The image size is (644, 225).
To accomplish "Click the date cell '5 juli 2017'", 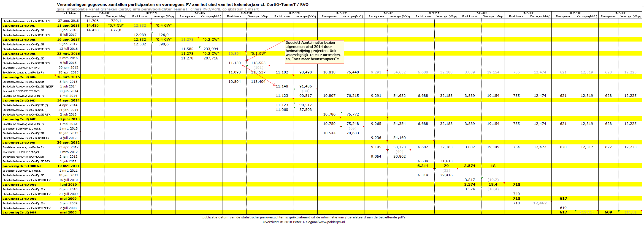I will pyautogui.click(x=68, y=35).
